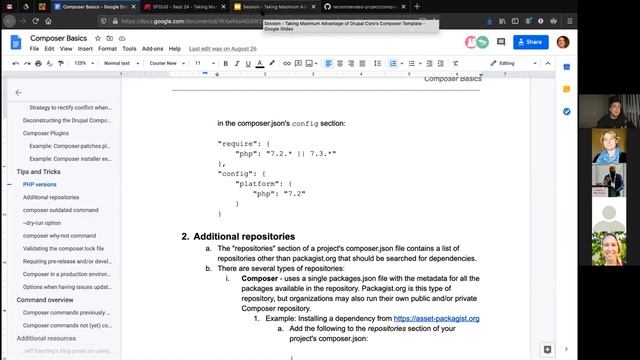Click the Decrease indent icon
The width and height of the screenshot is (640, 360).
[429, 63]
